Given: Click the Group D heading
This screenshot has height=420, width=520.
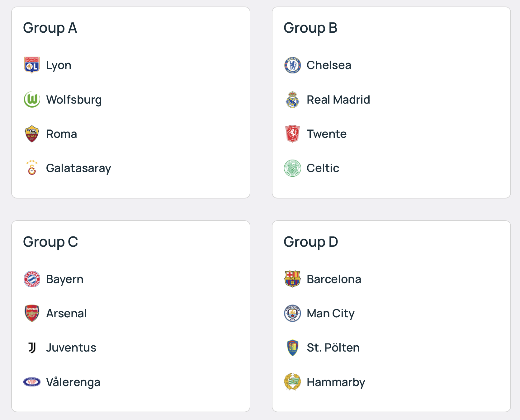Looking at the screenshot, I should (311, 242).
